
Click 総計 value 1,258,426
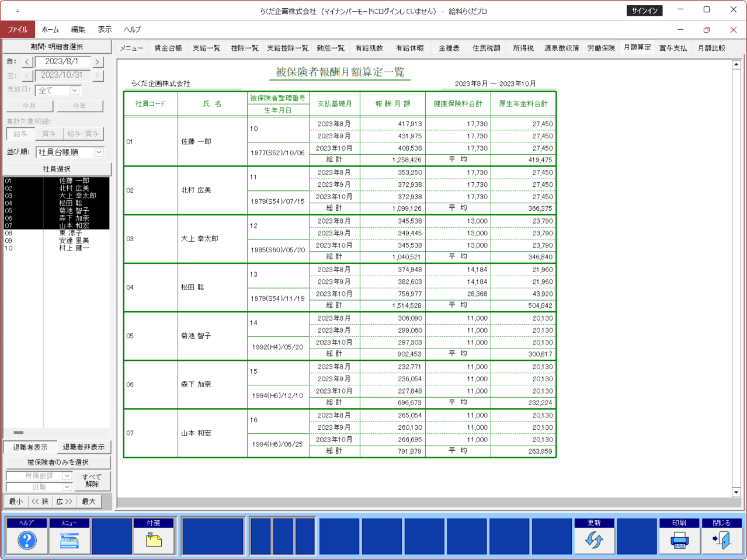coord(406,160)
